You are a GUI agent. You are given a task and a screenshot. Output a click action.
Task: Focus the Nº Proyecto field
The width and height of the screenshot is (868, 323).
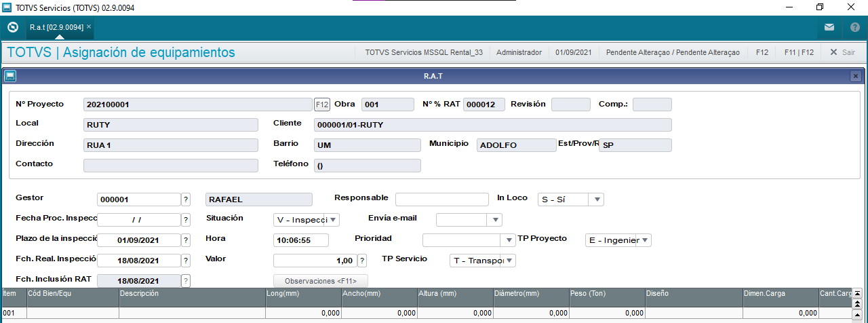coord(197,104)
